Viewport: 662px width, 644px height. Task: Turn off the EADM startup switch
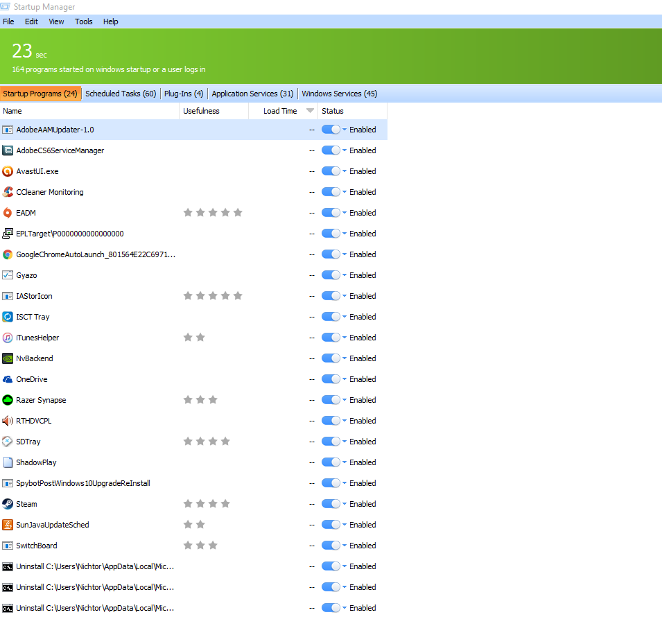pos(331,213)
